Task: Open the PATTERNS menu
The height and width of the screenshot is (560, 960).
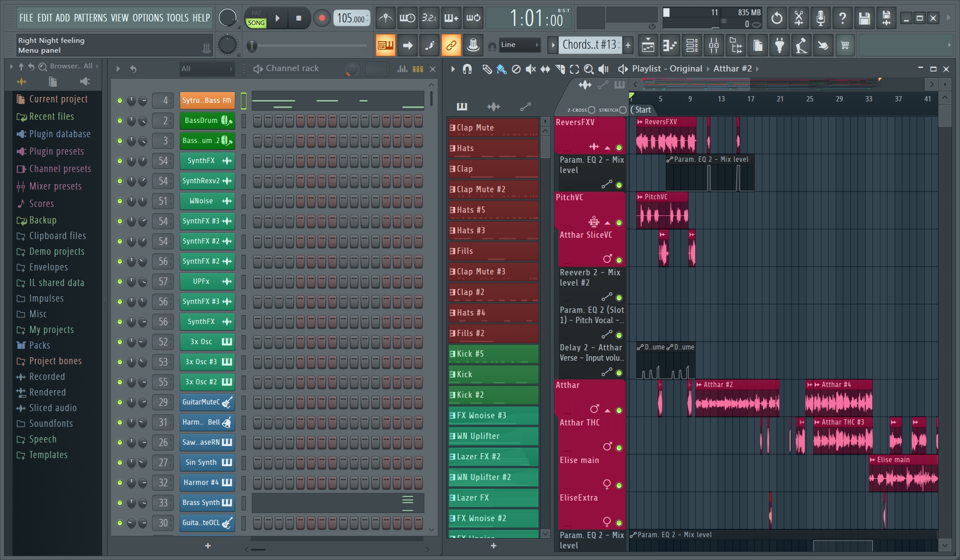Action: click(x=91, y=18)
